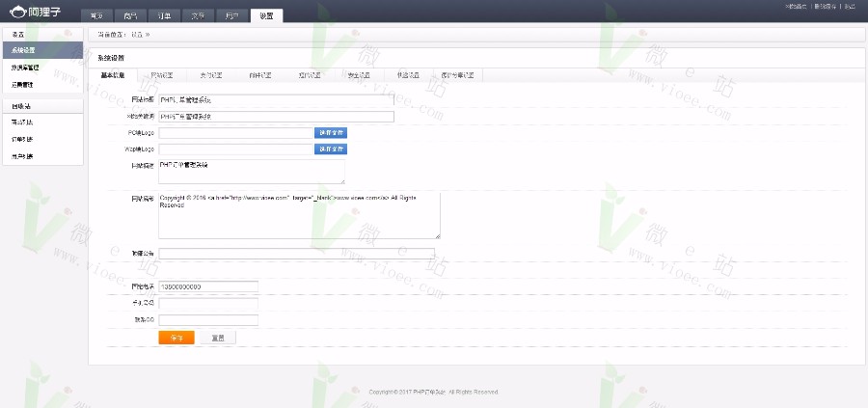Screen dimensions: 868x408
Task: Switch to the 快递设置 (express) sub-tab
Action: [408, 75]
